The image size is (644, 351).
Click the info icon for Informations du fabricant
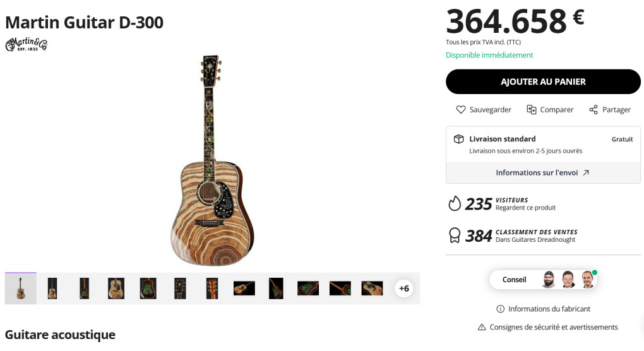[x=501, y=309]
